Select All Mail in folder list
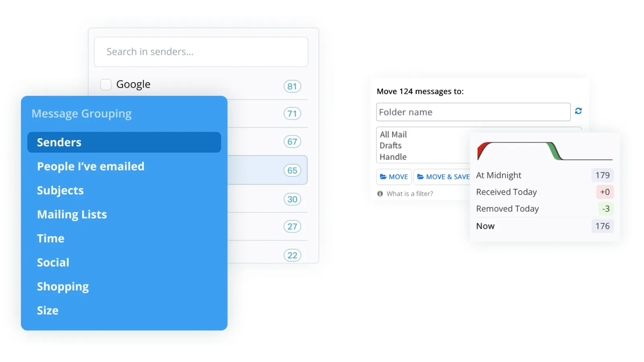The width and height of the screenshot is (644, 362). pyautogui.click(x=393, y=134)
